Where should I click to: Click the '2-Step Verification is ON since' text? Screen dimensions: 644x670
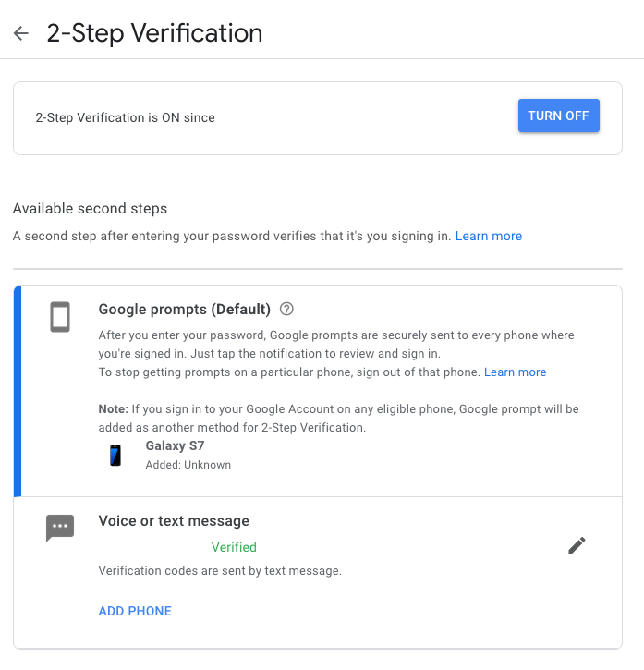[x=125, y=117]
